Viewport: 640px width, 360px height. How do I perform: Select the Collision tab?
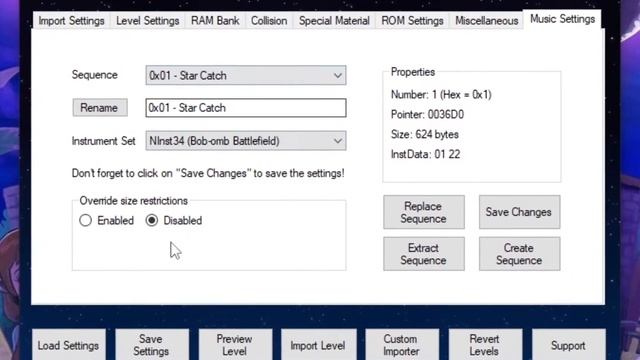[x=269, y=21]
